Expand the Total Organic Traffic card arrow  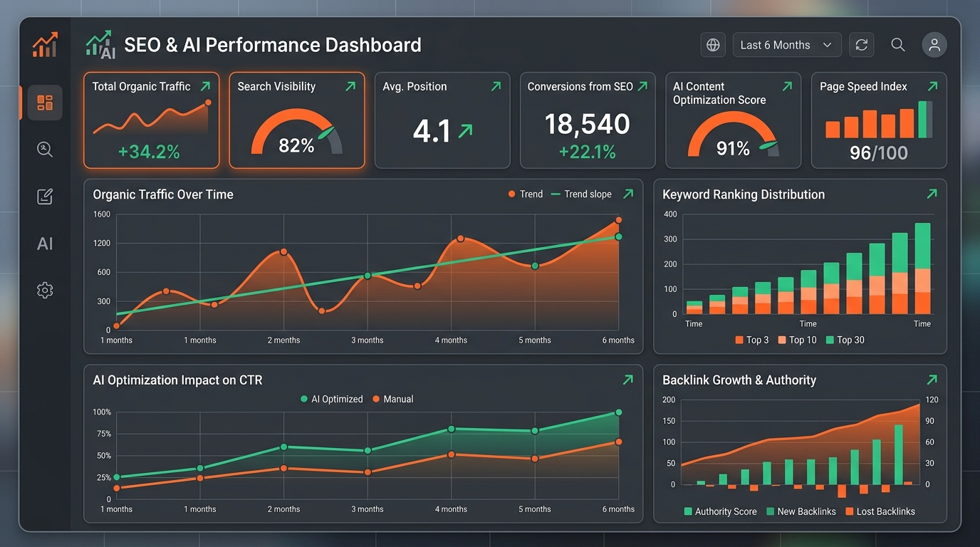tap(205, 86)
